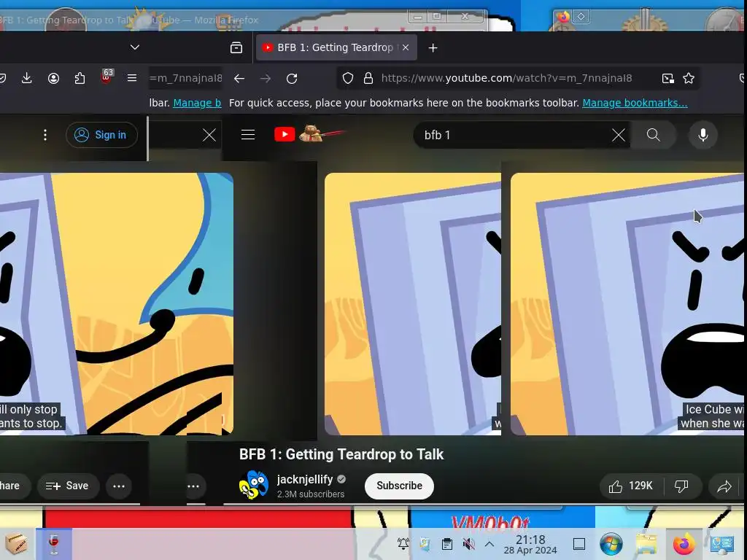Subscribe to jacknjellify

pyautogui.click(x=399, y=486)
